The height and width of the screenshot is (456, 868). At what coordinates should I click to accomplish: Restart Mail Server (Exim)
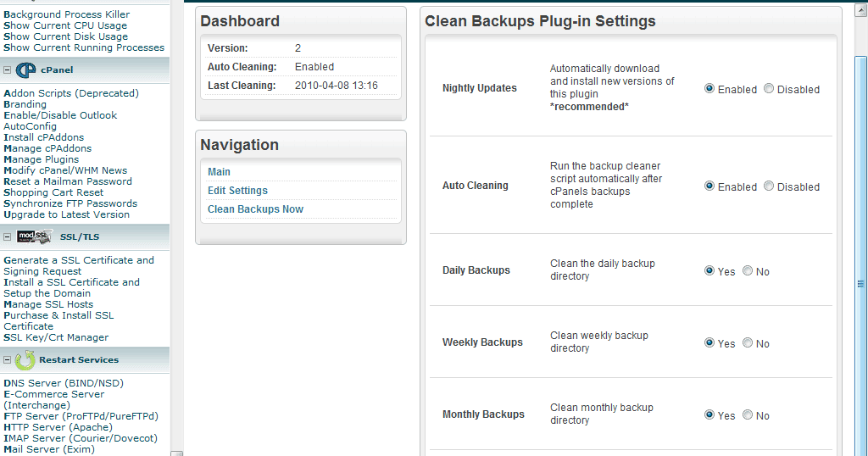[48, 450]
